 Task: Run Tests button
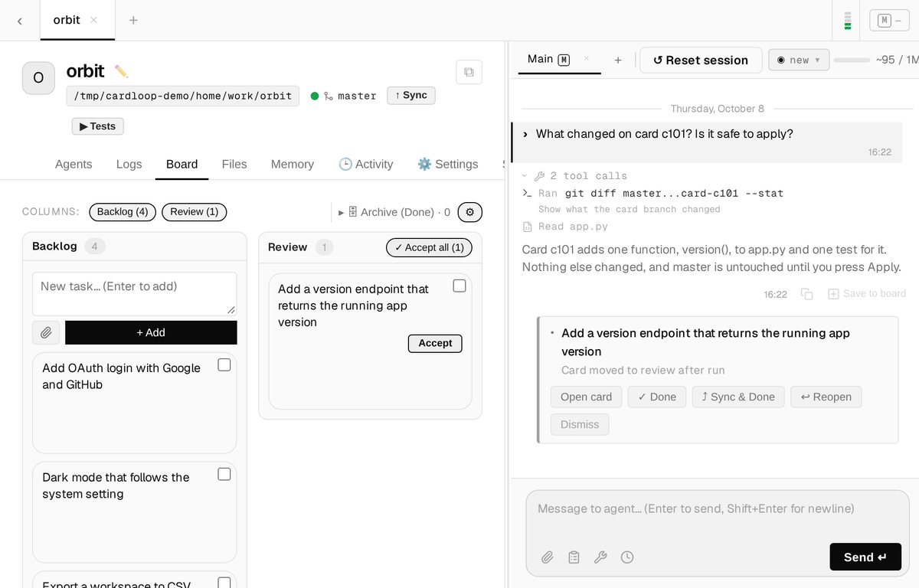click(98, 126)
